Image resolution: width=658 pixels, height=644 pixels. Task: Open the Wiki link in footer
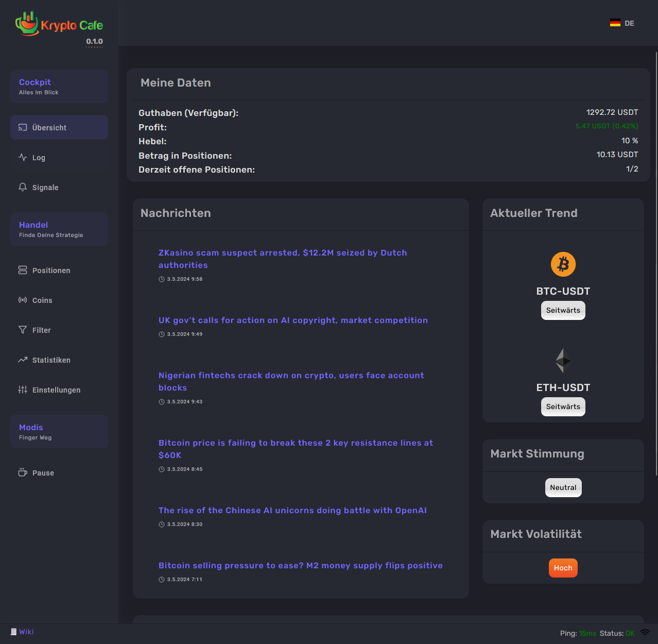[x=26, y=632]
